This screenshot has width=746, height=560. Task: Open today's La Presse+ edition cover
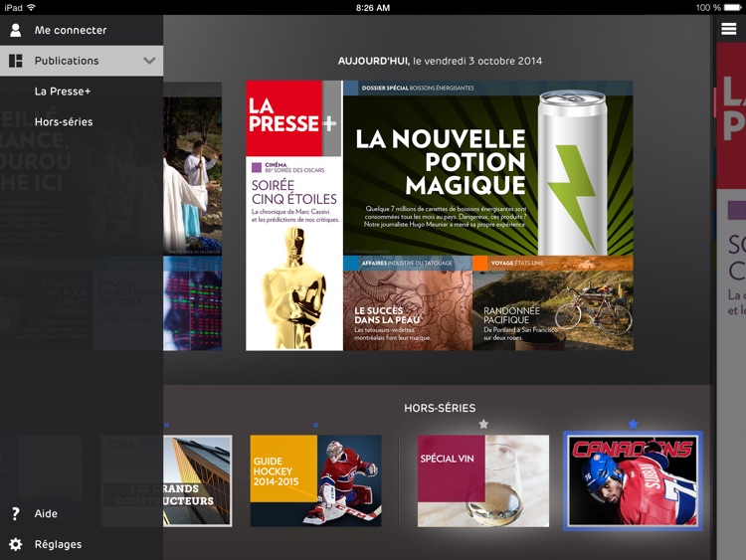tap(439, 216)
